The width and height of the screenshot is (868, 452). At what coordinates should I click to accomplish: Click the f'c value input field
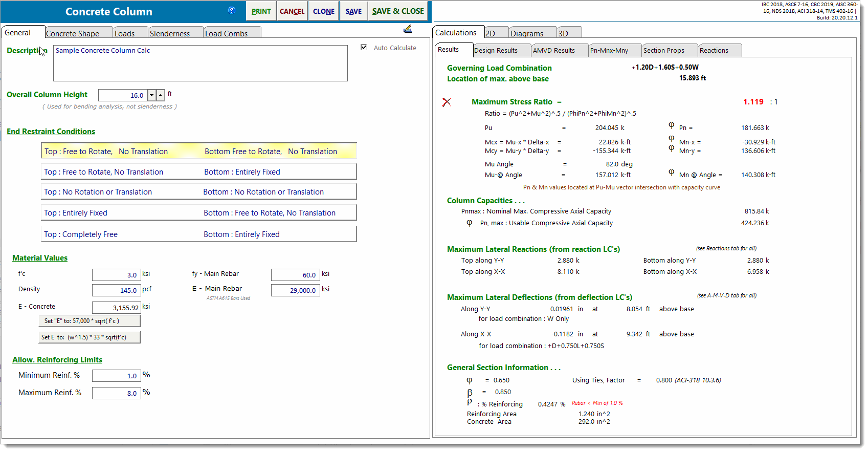click(116, 275)
